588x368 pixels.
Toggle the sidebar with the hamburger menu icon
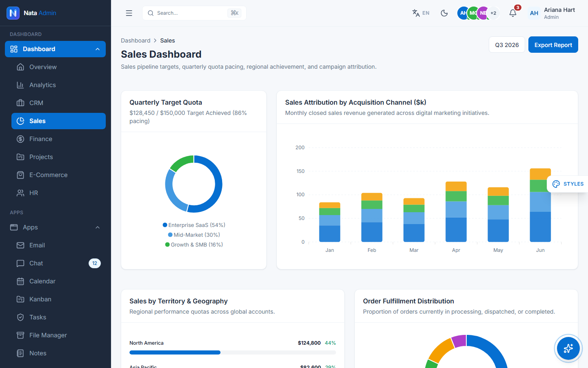(129, 13)
